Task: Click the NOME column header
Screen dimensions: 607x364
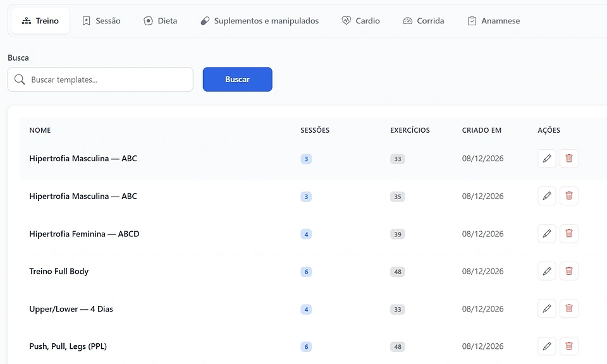Action: 40,130
